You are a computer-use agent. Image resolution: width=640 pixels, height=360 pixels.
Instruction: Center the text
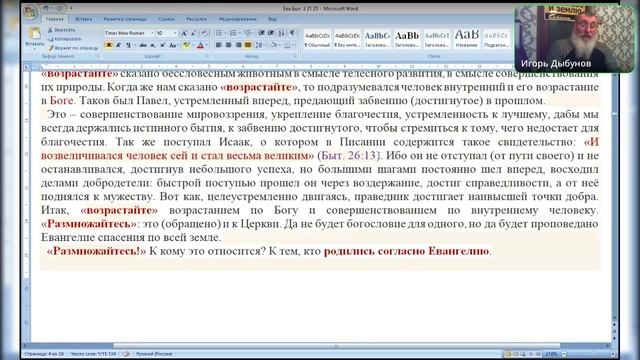(229, 45)
